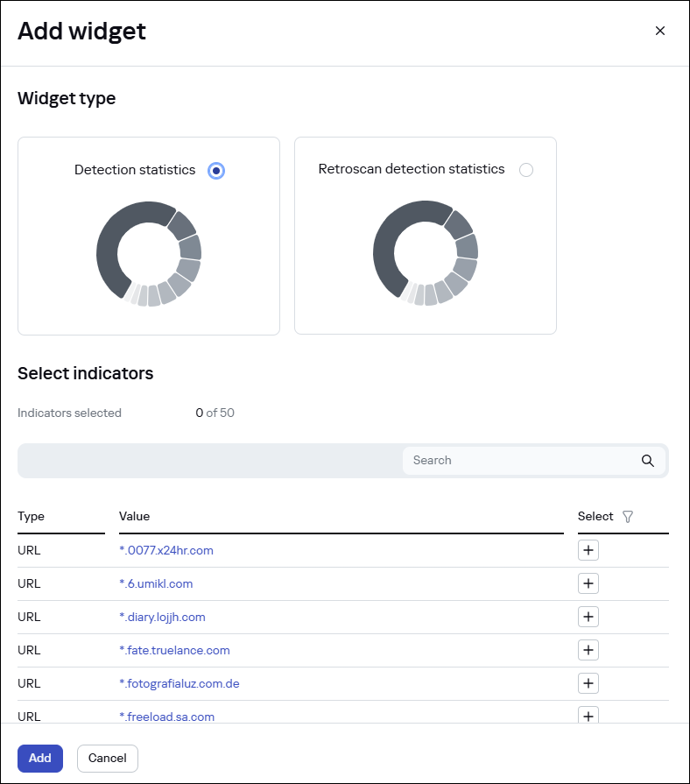Select the Detection statistics radio button

[x=216, y=171]
